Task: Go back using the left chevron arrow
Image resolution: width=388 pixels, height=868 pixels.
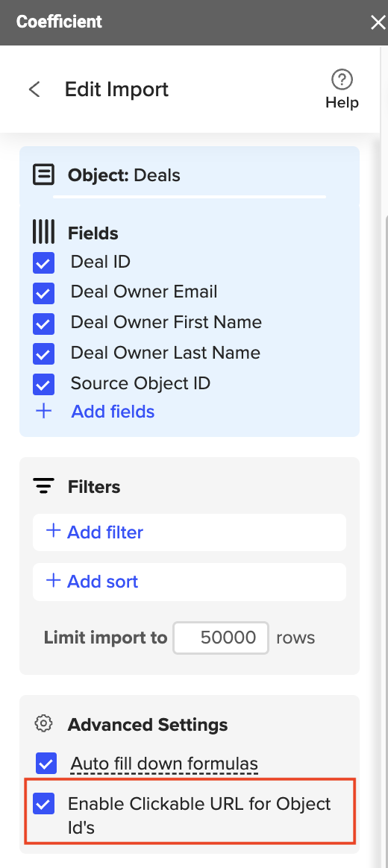Action: (34, 89)
